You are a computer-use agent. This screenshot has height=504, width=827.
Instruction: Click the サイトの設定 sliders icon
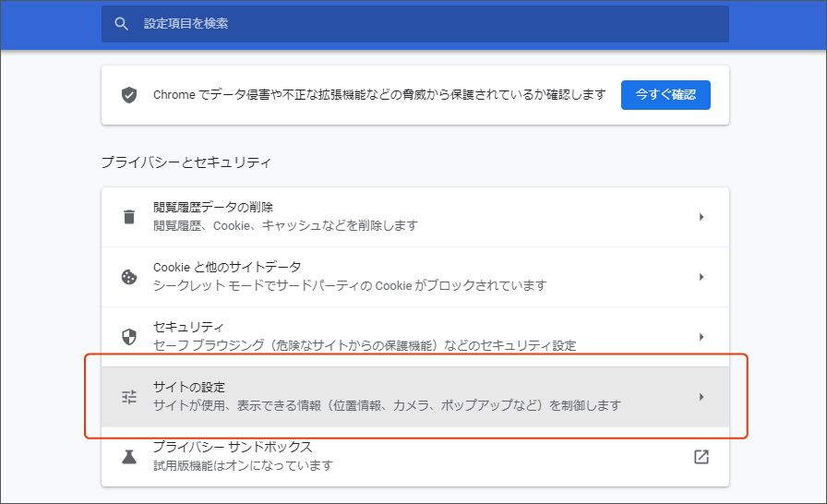pos(129,396)
